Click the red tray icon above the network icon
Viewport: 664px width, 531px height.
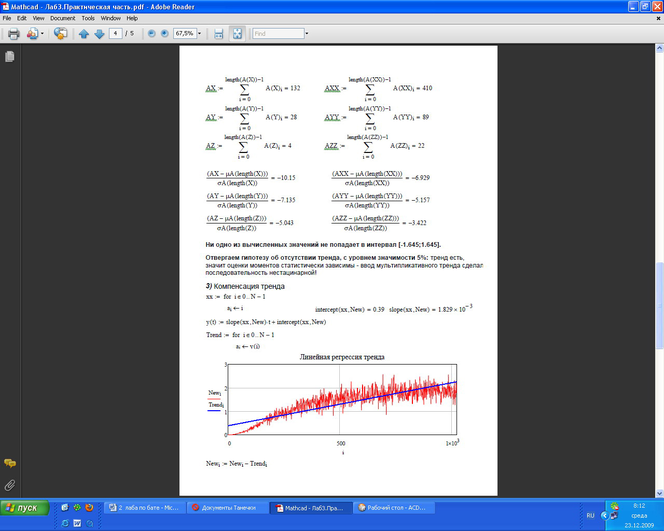point(614,506)
